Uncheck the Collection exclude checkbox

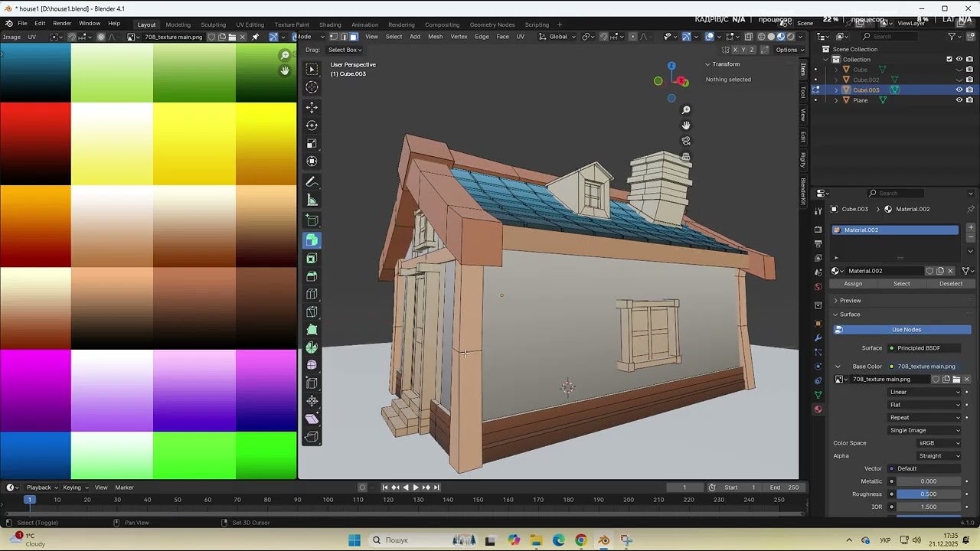(x=949, y=59)
